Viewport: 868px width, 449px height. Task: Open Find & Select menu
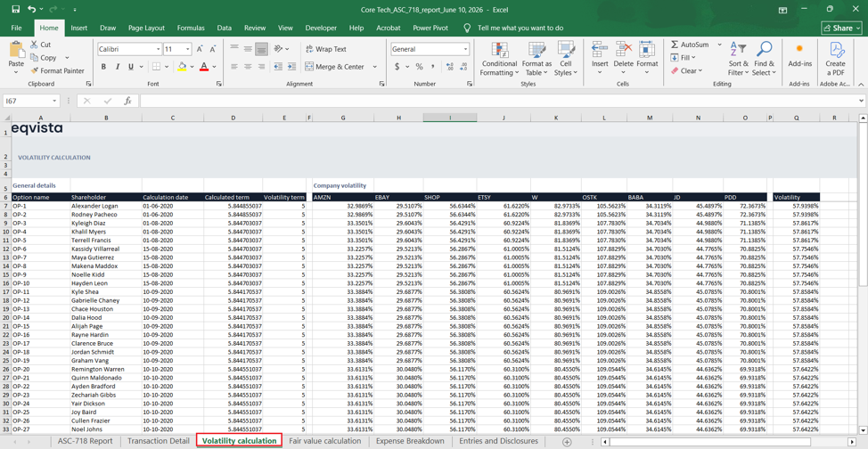point(764,59)
